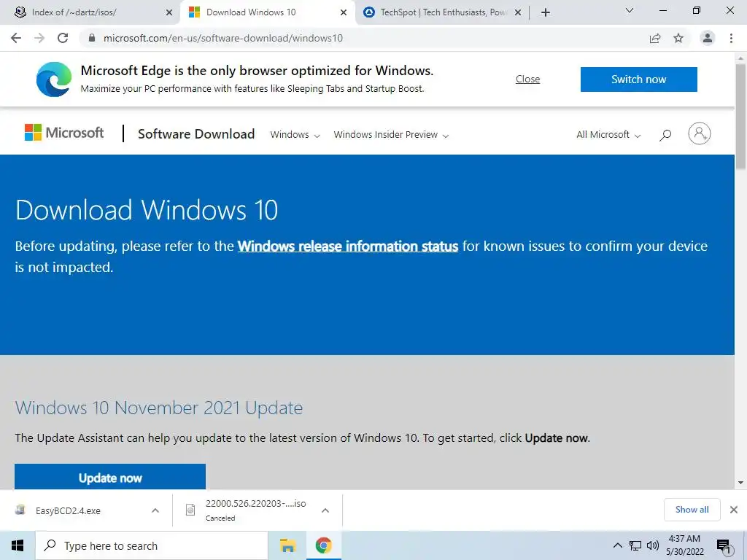This screenshot has height=560, width=747.
Task: Click scrollbar down arrow
Action: (x=740, y=483)
